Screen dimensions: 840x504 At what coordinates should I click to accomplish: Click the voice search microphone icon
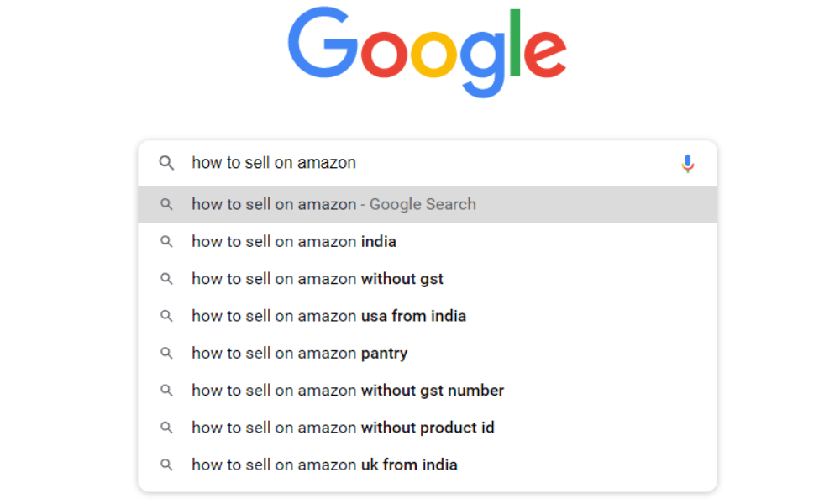pyautogui.click(x=688, y=164)
